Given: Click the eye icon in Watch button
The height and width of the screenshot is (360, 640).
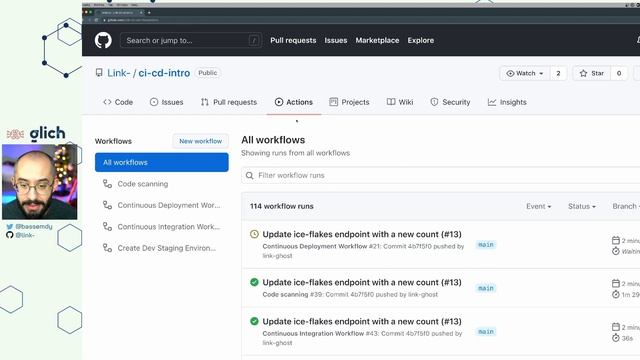Looking at the screenshot, I should [510, 73].
